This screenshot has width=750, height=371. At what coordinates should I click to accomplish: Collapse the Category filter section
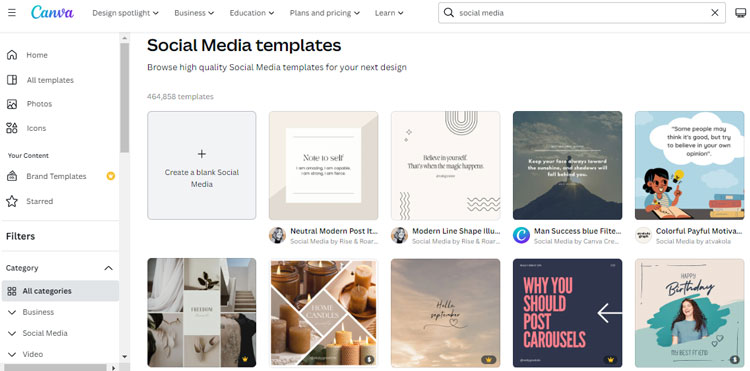click(109, 268)
